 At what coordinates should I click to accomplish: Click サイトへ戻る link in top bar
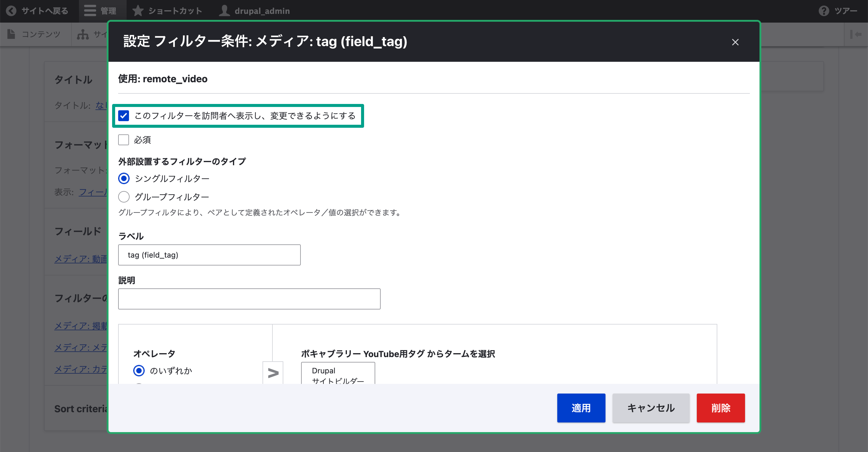click(45, 11)
